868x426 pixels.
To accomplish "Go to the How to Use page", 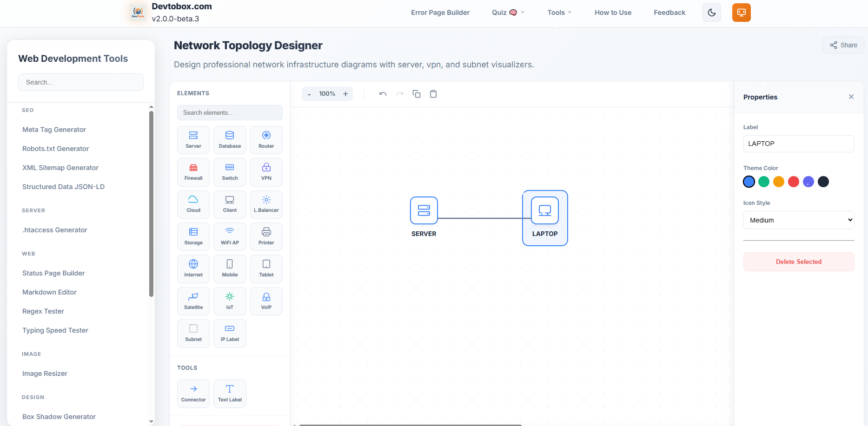I will (612, 13).
